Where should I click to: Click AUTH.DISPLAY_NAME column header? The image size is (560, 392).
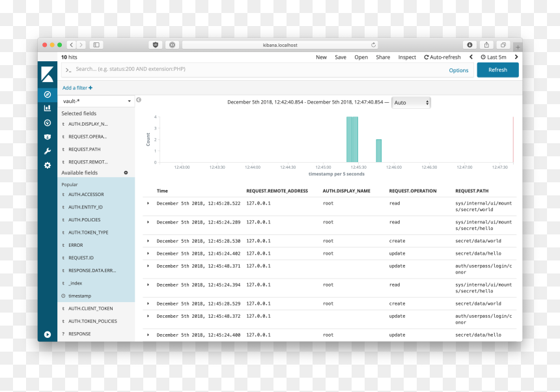click(346, 191)
